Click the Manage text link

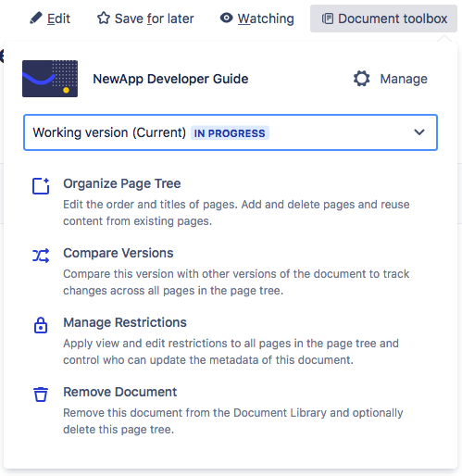[404, 79]
